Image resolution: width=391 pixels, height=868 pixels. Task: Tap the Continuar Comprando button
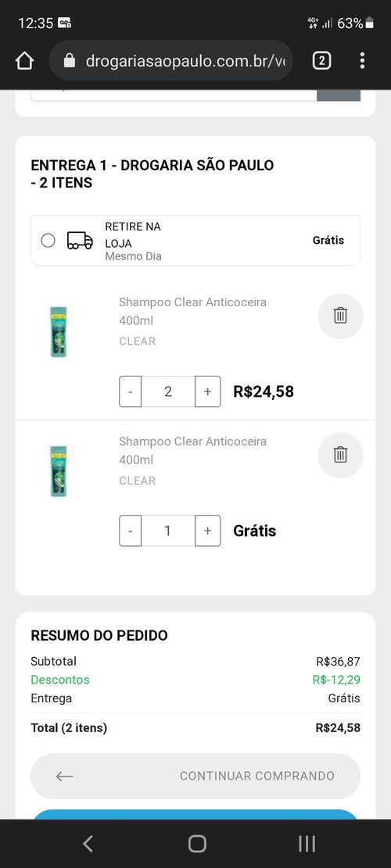195,776
